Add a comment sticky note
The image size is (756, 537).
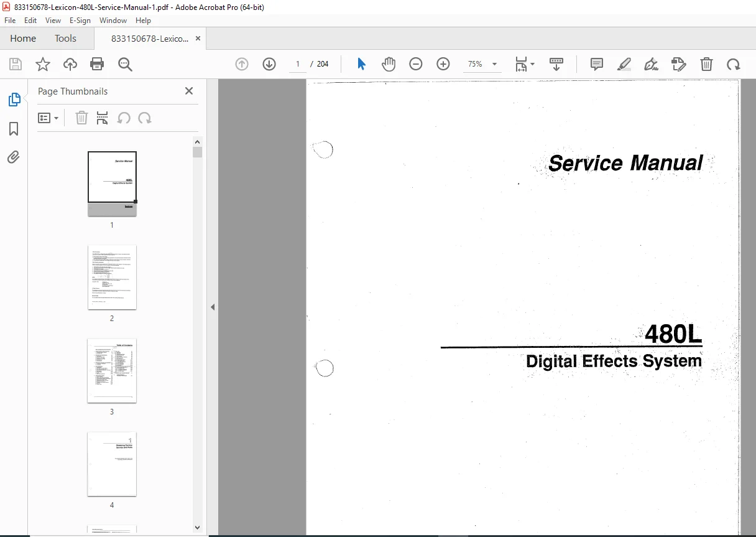click(x=597, y=64)
